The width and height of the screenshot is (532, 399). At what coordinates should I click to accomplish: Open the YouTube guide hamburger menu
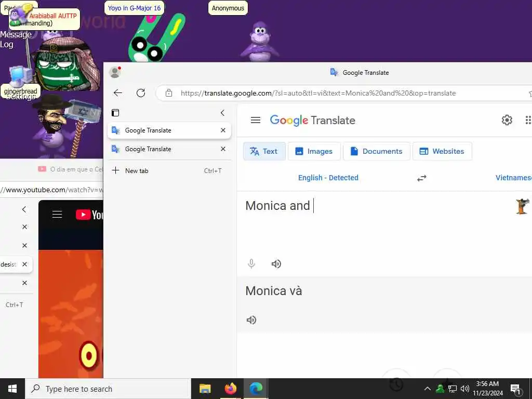(57, 215)
